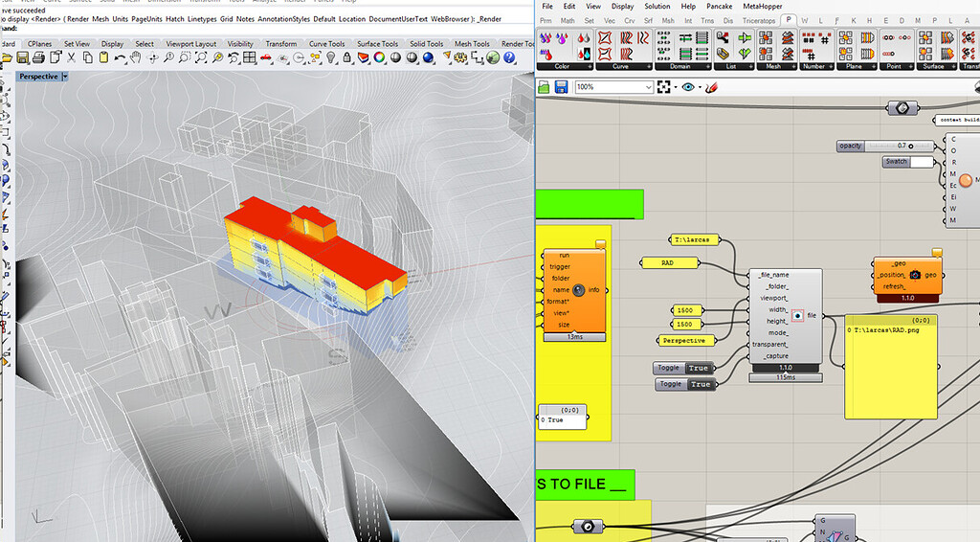Click the blue Help question mark icon
This screenshot has height=542, width=980.
tap(510, 58)
